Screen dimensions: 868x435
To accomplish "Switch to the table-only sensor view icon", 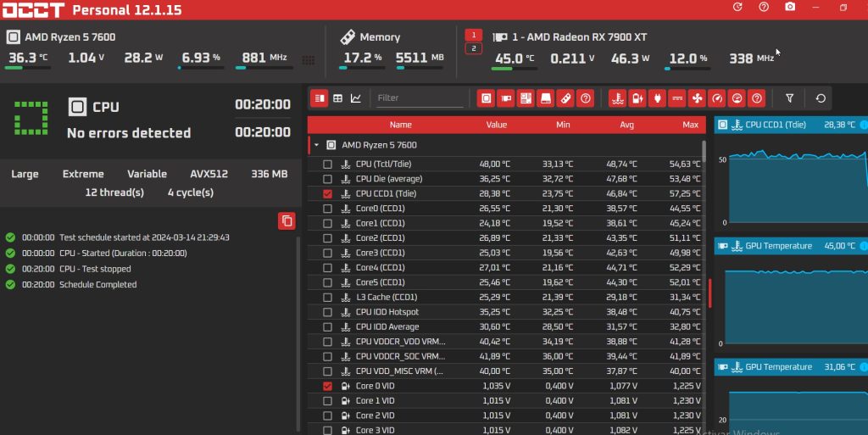I will click(337, 98).
